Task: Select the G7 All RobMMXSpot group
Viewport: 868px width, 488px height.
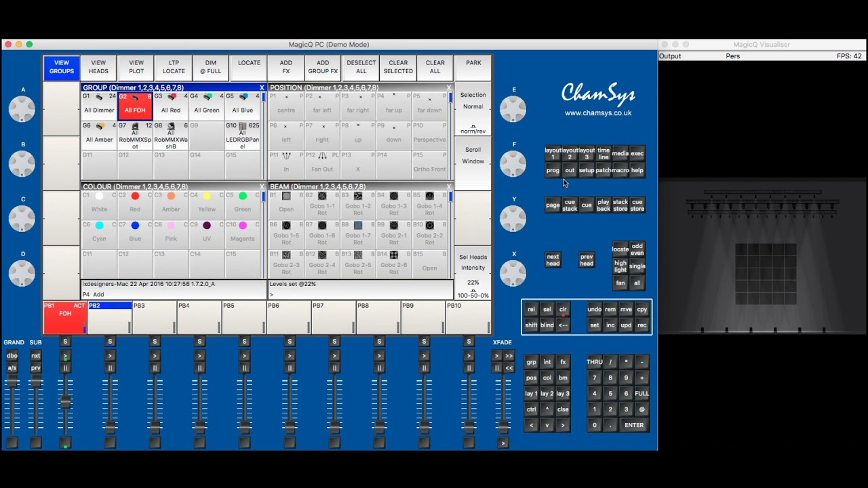Action: click(135, 136)
